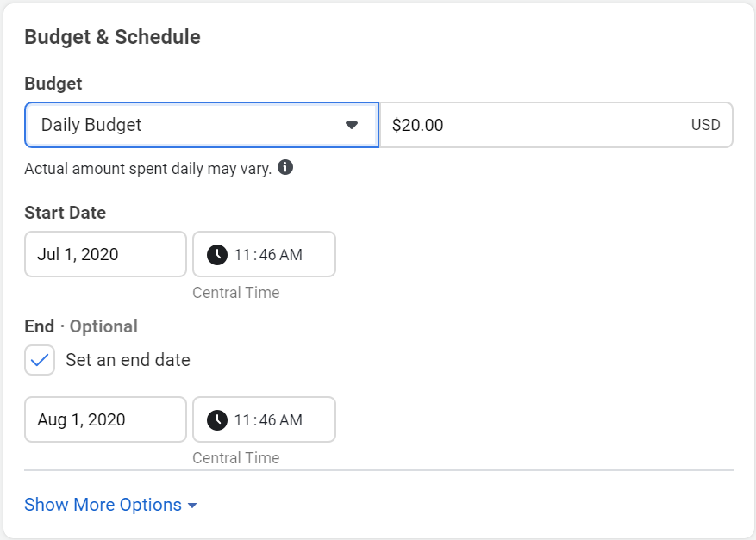Image resolution: width=756 pixels, height=540 pixels.
Task: Click the clock icon in end date time field
Action: (x=217, y=420)
